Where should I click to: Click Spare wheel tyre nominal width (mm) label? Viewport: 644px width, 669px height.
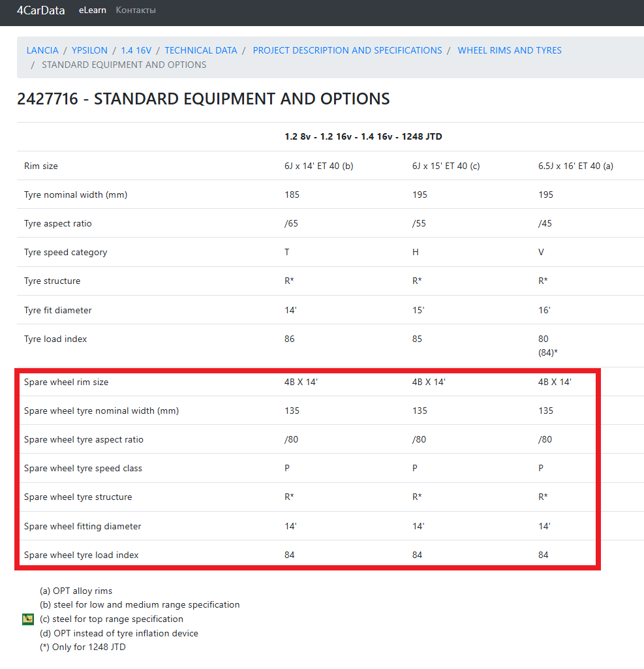click(102, 411)
